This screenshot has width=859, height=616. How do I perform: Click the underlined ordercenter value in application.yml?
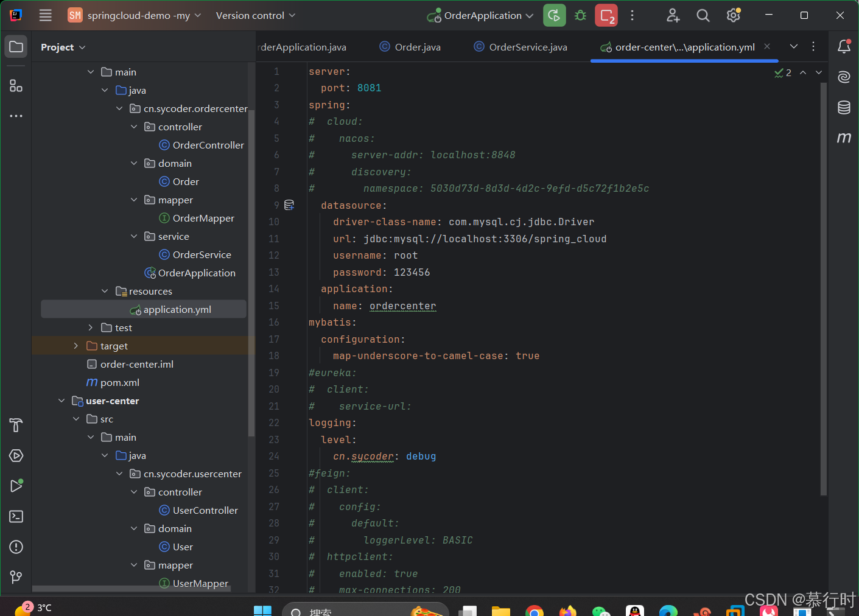click(402, 306)
